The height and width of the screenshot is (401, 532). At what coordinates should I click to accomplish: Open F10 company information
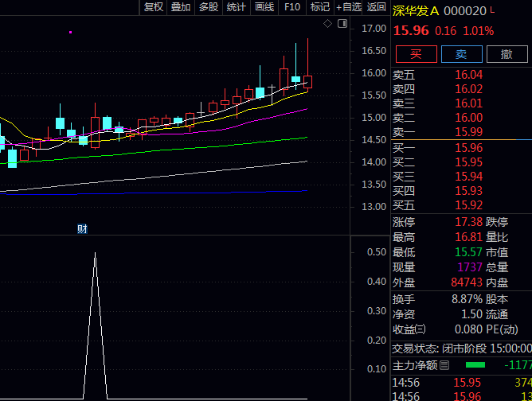(292, 7)
